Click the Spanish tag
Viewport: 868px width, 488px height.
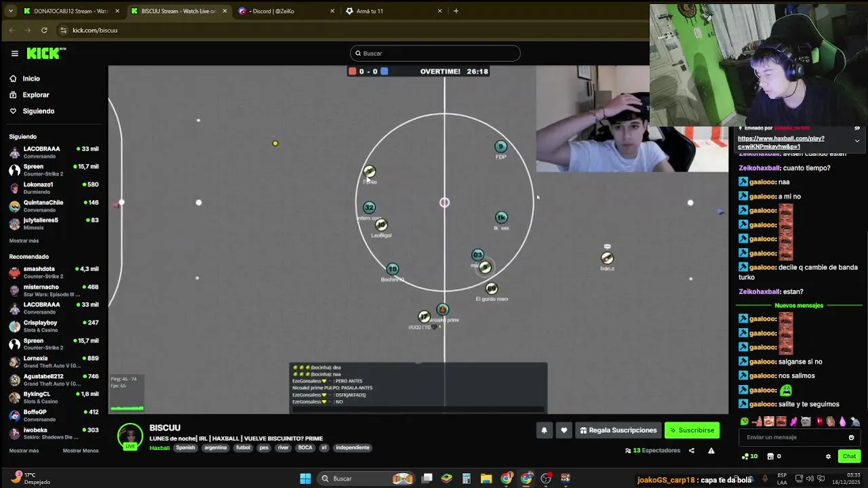185,448
